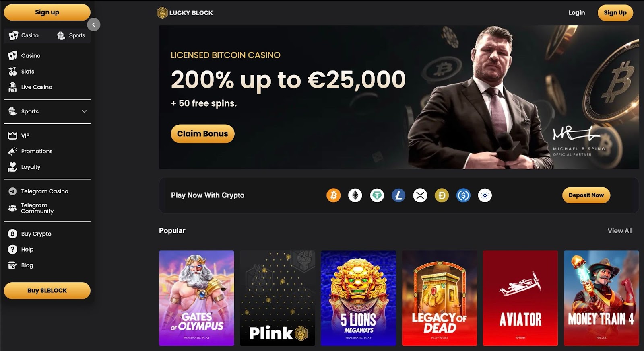Open View All popular games
644x351 pixels.
[x=620, y=231]
